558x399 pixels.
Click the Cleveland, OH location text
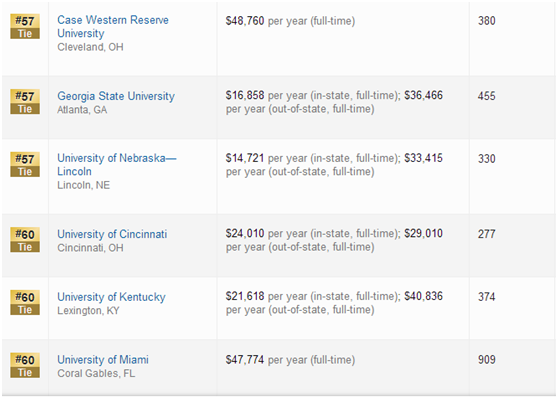click(90, 47)
